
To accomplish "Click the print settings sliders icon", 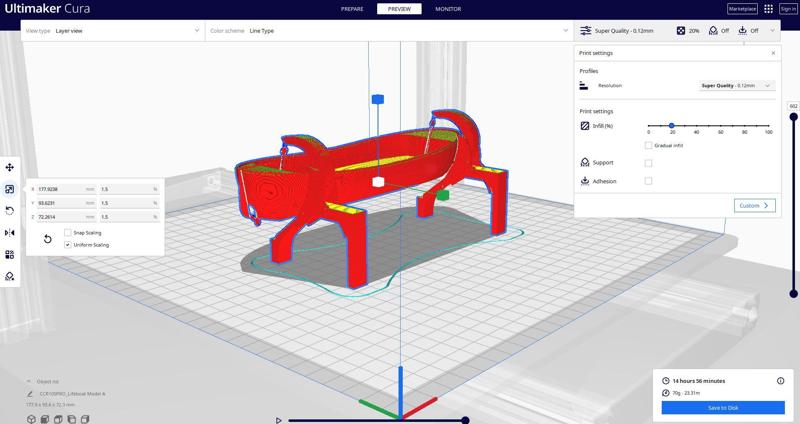I will coord(586,31).
